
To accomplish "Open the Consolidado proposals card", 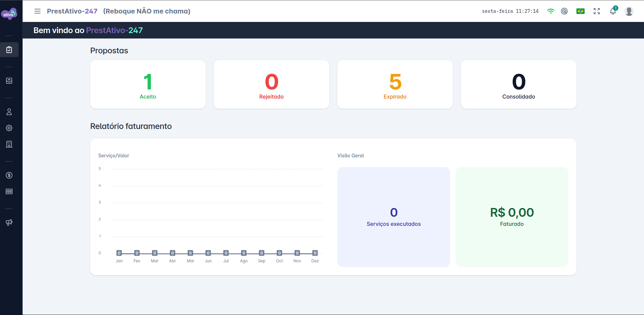I will tap(519, 84).
